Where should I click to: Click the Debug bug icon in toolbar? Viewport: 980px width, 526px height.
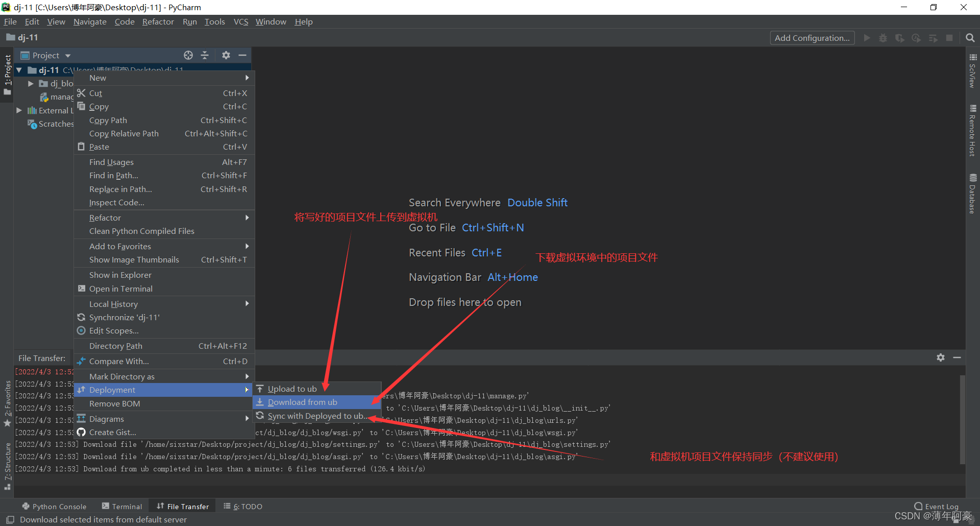click(883, 38)
